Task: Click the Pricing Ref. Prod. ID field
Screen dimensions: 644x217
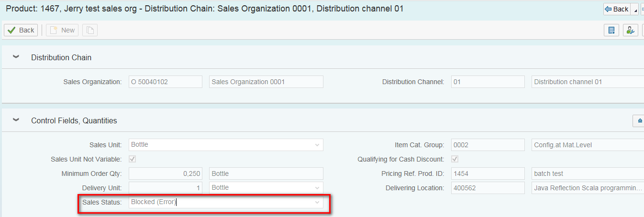Action: click(x=488, y=174)
